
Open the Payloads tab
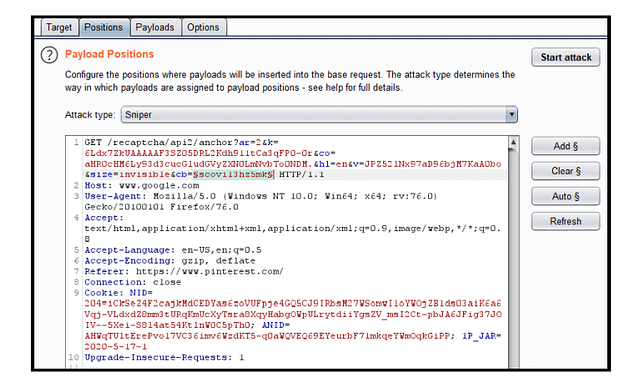pos(155,27)
